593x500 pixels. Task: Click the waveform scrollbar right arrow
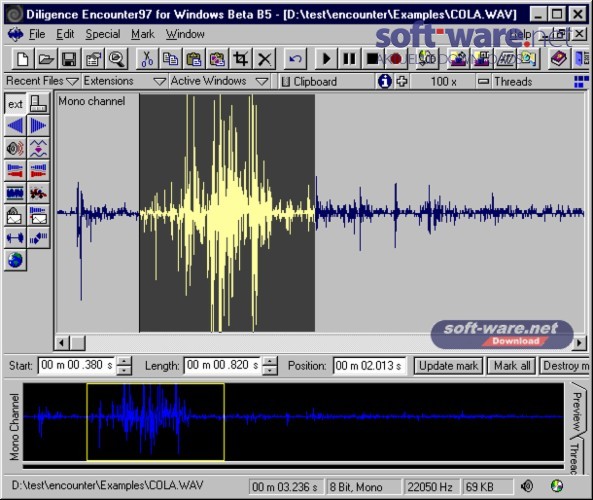(x=579, y=343)
